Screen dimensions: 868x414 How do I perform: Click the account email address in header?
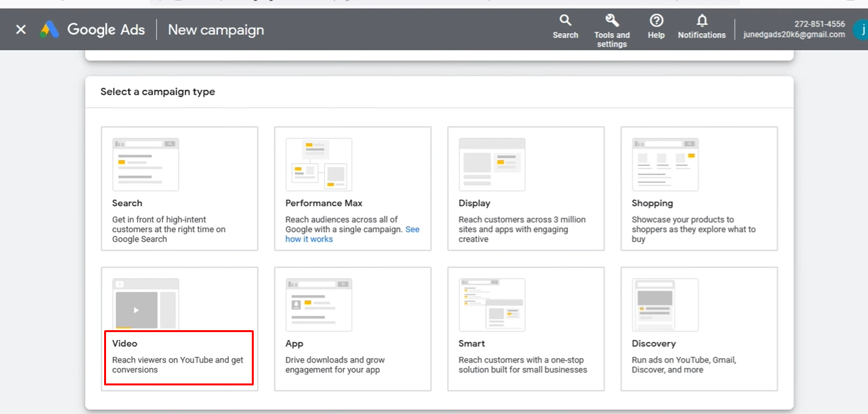(794, 34)
